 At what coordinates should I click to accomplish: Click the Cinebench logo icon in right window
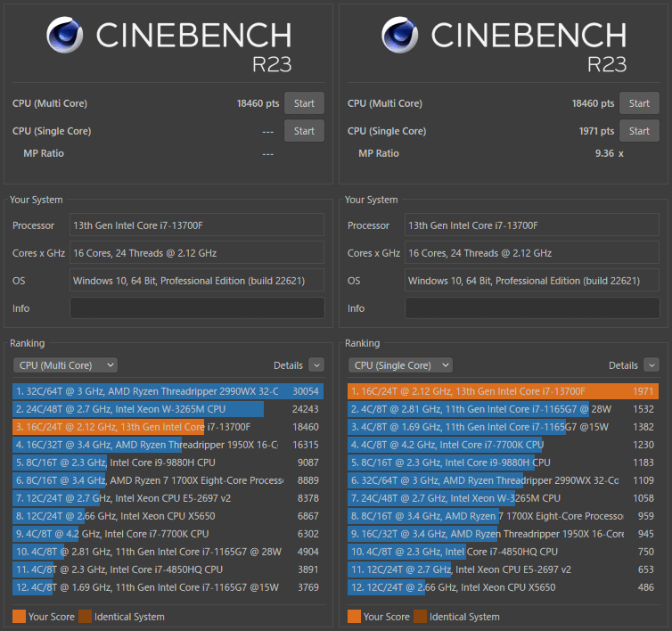pos(400,35)
